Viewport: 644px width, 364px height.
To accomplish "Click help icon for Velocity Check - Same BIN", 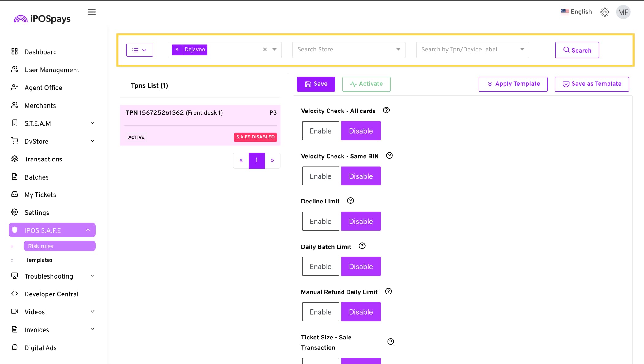I will [389, 156].
